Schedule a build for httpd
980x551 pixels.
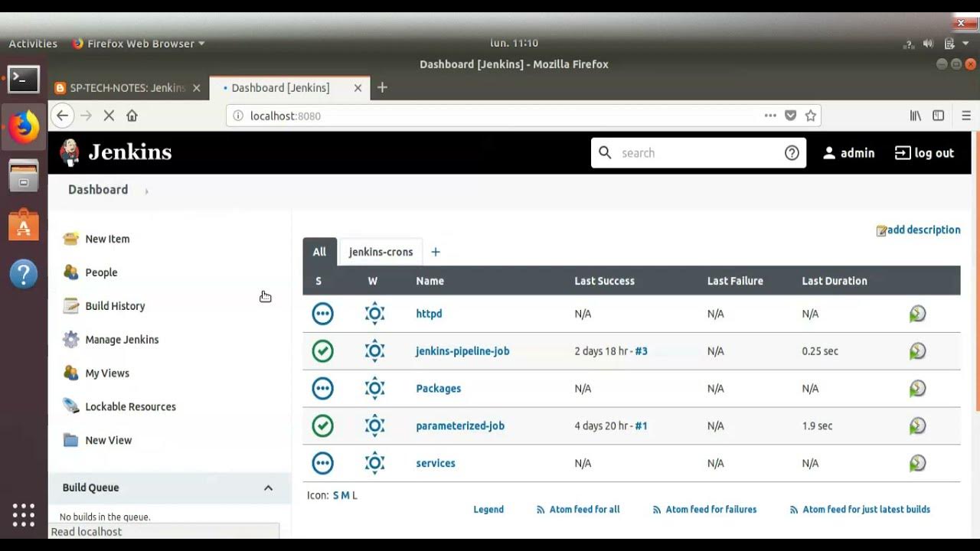tap(917, 314)
